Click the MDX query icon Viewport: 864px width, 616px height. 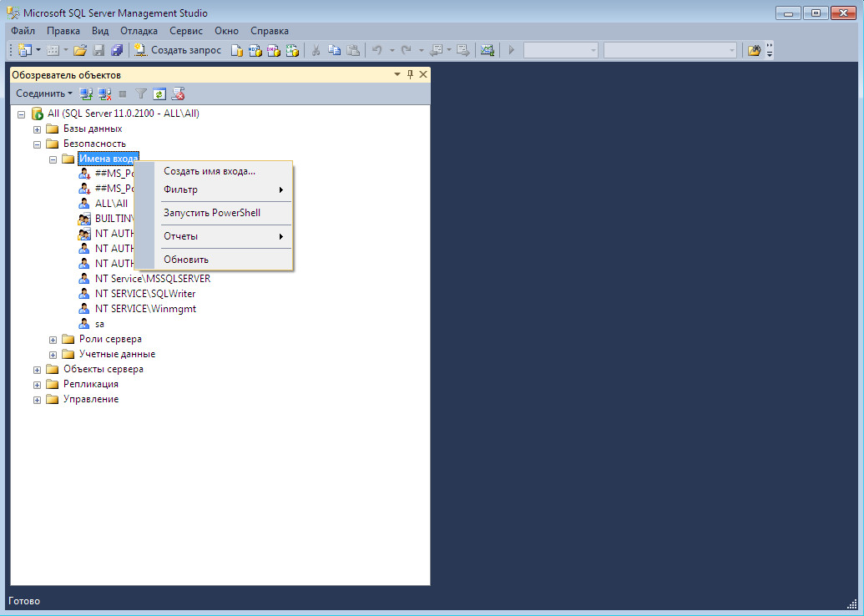(x=255, y=50)
